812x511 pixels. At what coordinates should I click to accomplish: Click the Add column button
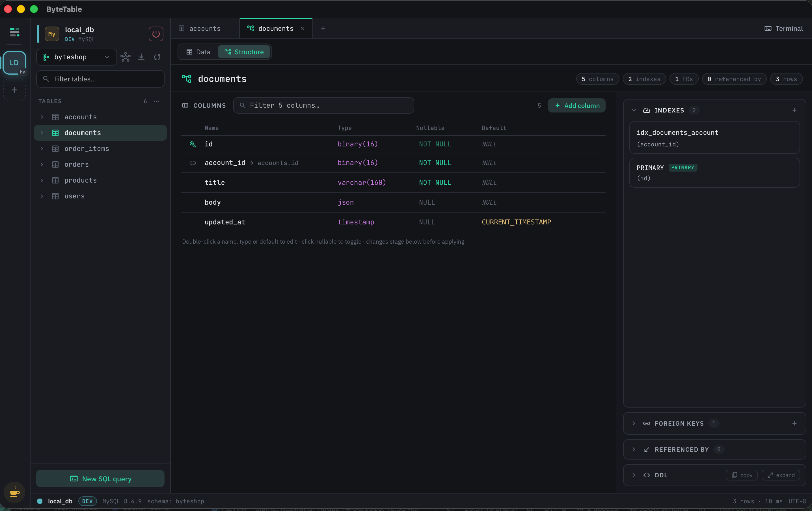click(577, 105)
